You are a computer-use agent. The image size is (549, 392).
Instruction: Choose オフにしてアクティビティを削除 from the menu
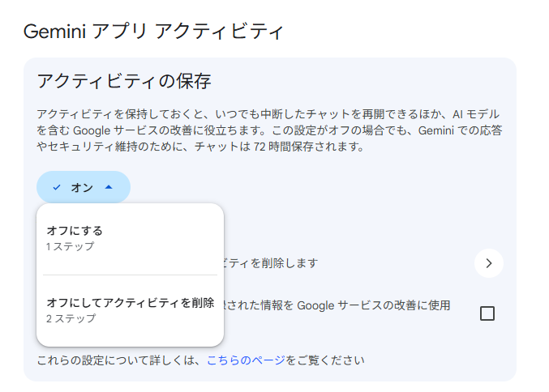tap(130, 303)
